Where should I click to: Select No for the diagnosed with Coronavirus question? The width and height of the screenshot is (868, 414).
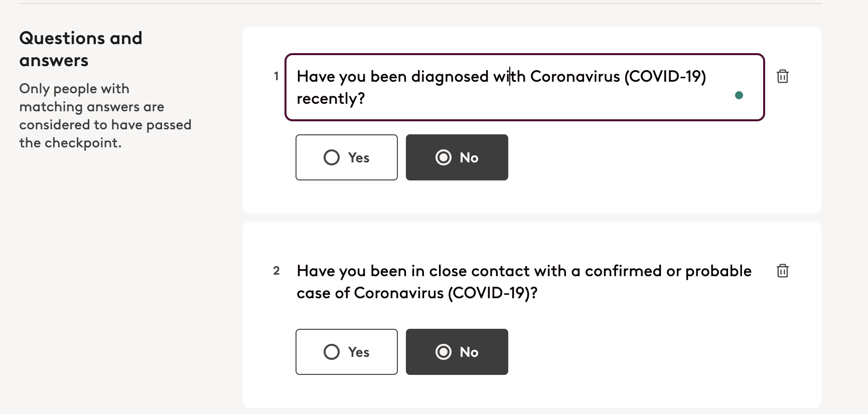point(457,157)
